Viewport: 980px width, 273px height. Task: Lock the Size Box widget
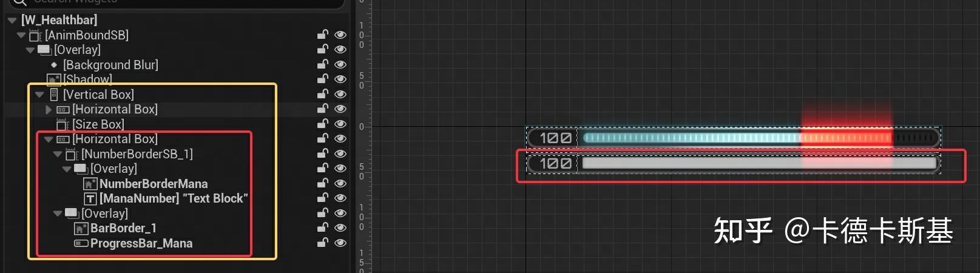click(323, 124)
